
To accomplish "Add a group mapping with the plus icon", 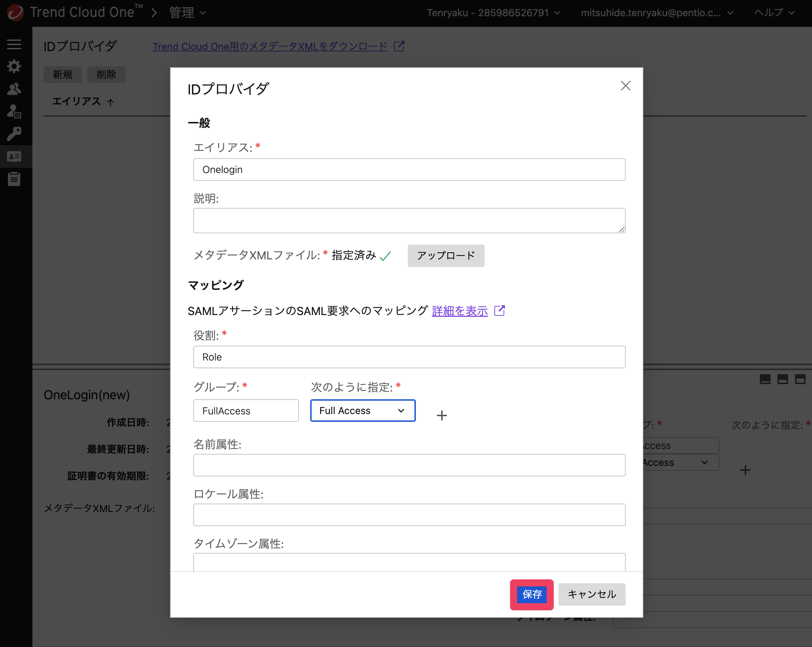I will [x=442, y=415].
